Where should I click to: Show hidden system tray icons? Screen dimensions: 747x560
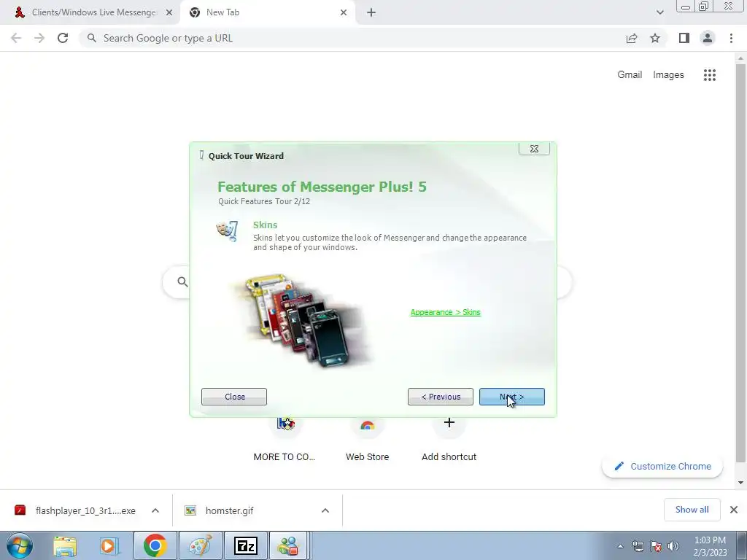click(620, 546)
